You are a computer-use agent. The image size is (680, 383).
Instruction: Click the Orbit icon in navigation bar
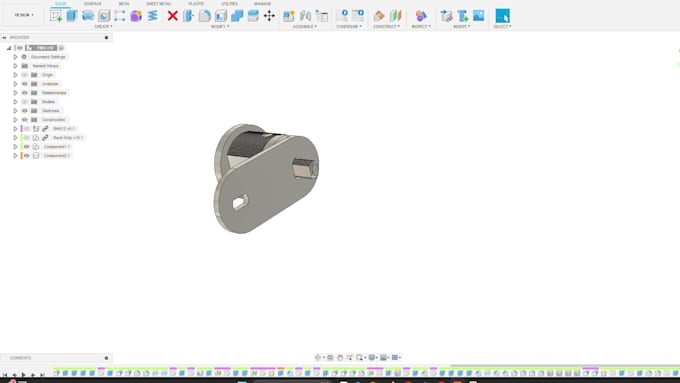(x=318, y=357)
